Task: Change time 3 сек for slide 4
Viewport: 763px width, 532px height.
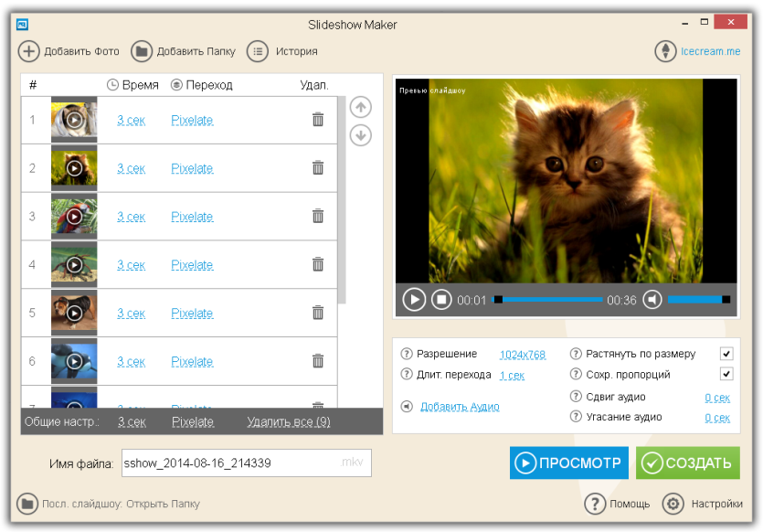Action: pyautogui.click(x=131, y=265)
